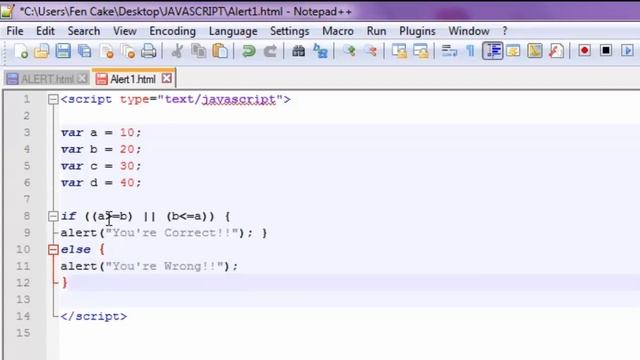640x360 pixels.
Task: Click the Close document toolbar icon
Action: (106, 51)
